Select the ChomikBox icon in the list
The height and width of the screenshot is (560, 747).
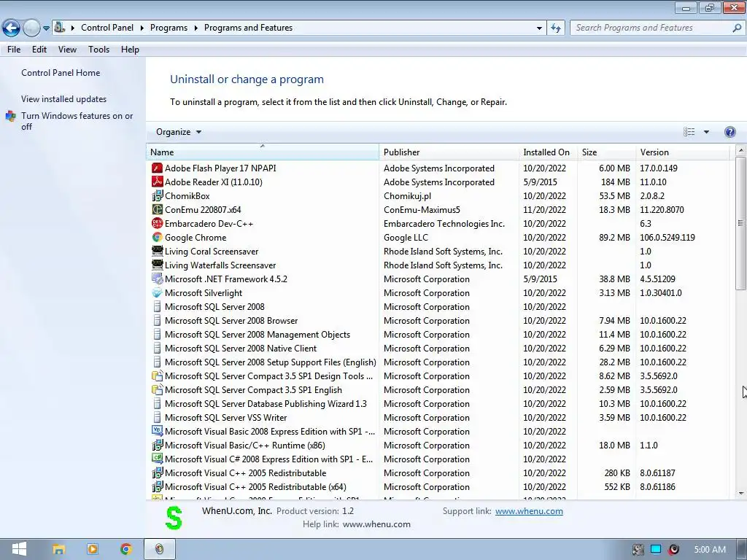157,195
